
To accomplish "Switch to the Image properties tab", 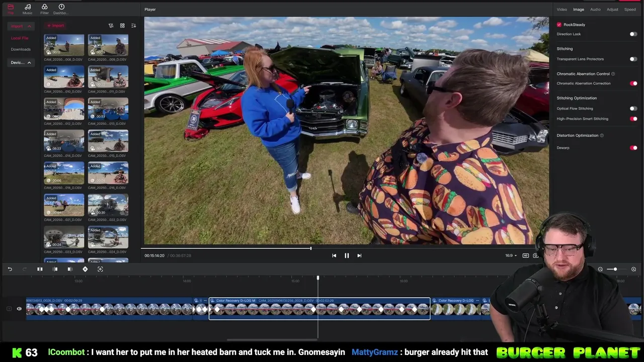I will point(579,10).
